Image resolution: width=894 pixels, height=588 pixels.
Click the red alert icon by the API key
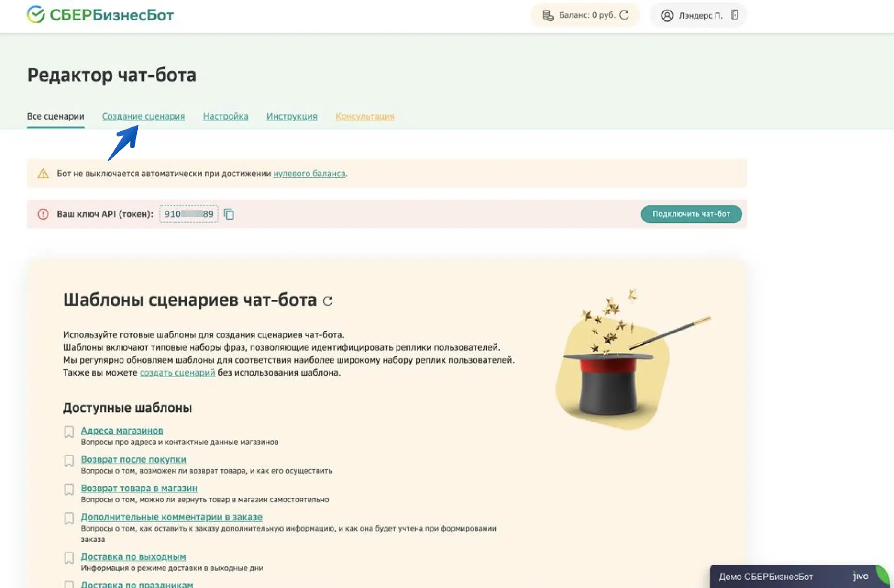pos(43,214)
